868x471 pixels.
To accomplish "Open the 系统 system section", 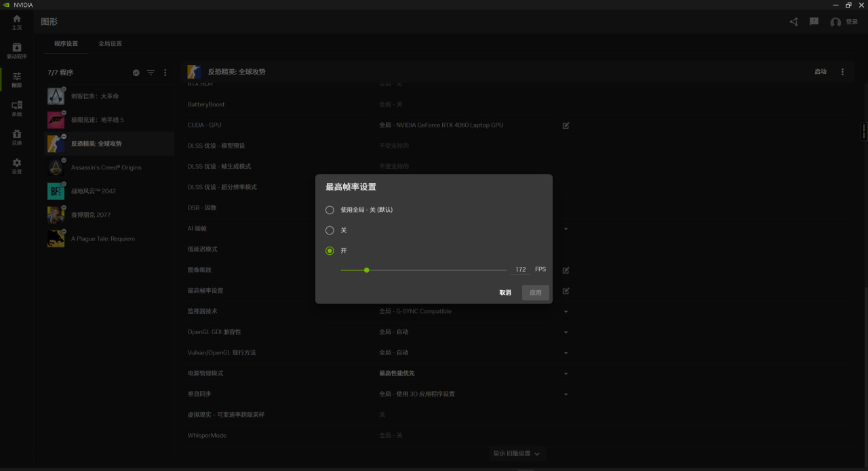I will click(17, 108).
